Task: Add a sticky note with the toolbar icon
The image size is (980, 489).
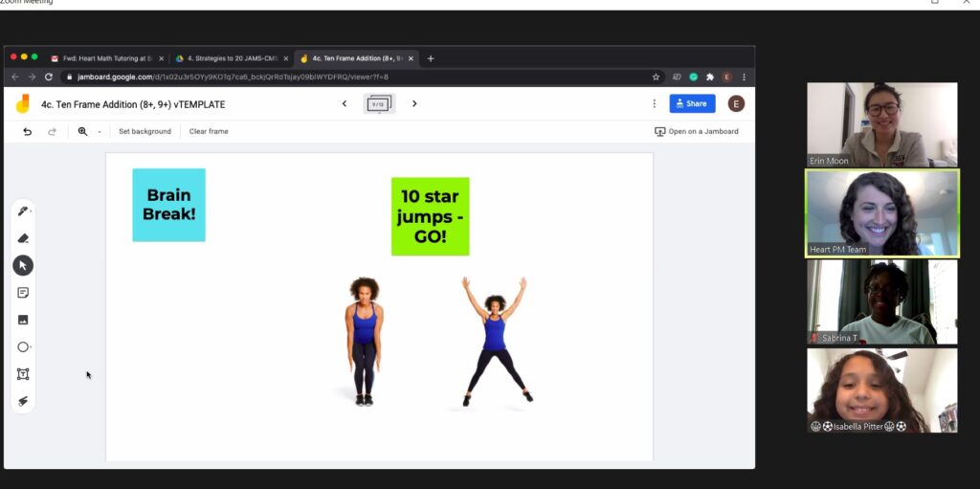Action: [x=23, y=293]
